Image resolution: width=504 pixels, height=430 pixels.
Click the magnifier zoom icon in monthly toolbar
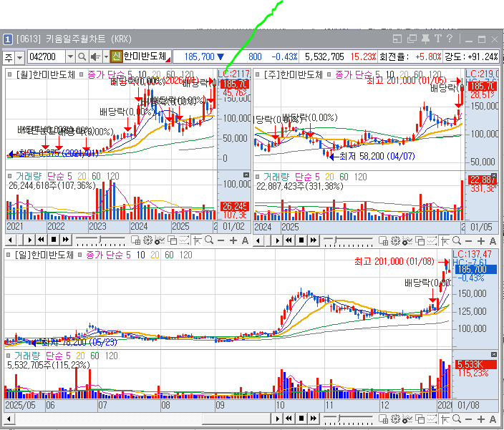[209, 240]
